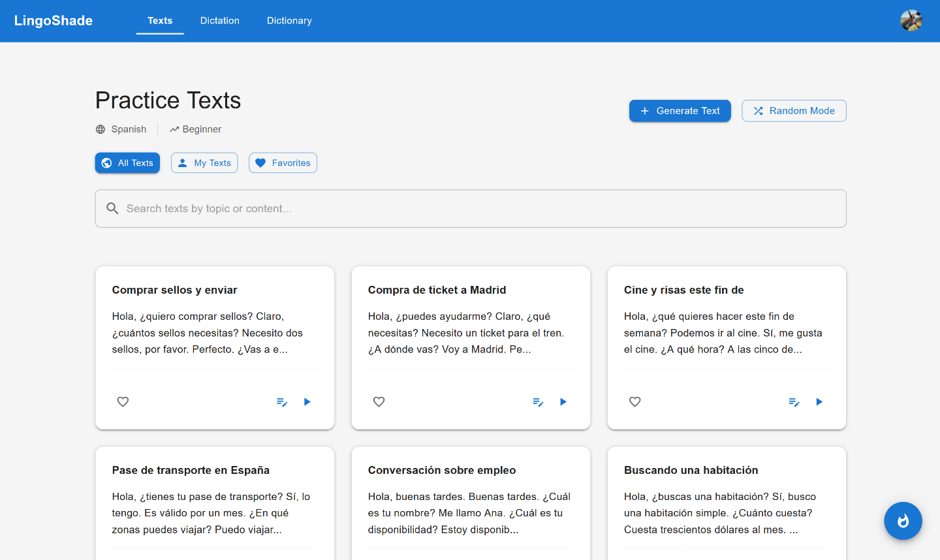Enable Random Mode
The width and height of the screenshot is (940, 560).
(x=794, y=111)
